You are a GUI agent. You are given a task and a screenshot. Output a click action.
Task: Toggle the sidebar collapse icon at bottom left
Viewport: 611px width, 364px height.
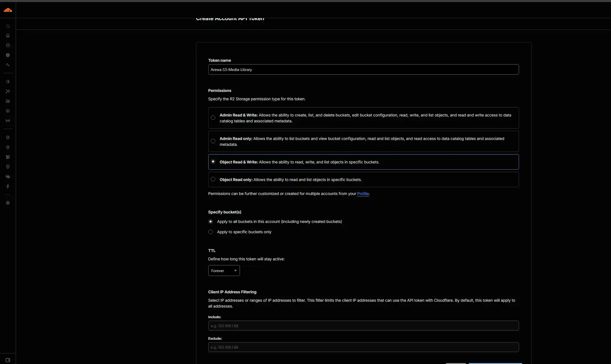click(8, 360)
